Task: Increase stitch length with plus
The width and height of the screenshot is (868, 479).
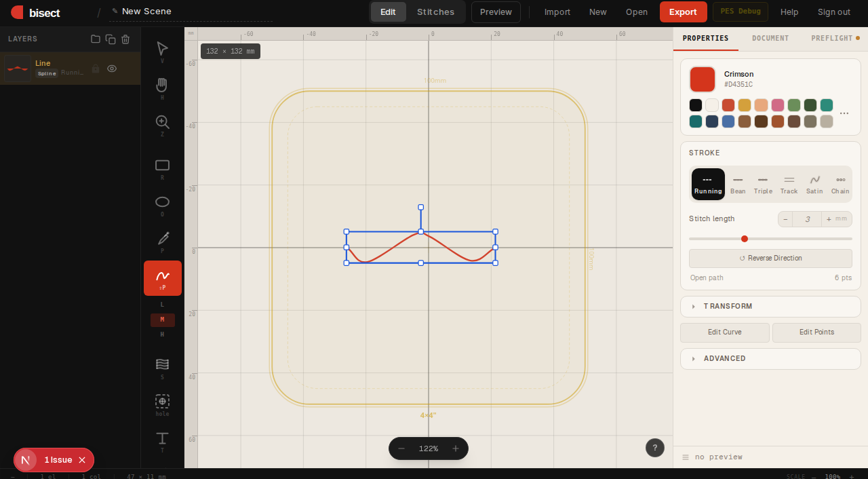Action: (829, 219)
